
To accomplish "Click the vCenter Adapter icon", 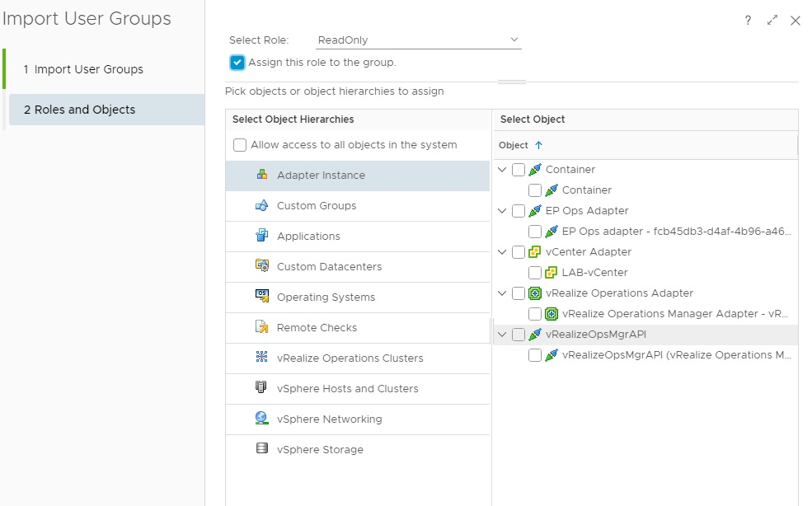I will 534,252.
